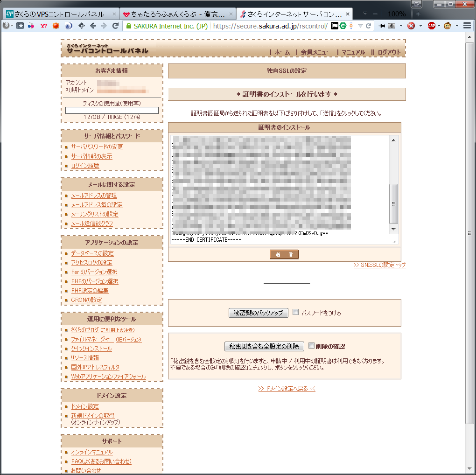This screenshot has width=476, height=475.
Task: Go back with the left arrow
Action: point(93,26)
